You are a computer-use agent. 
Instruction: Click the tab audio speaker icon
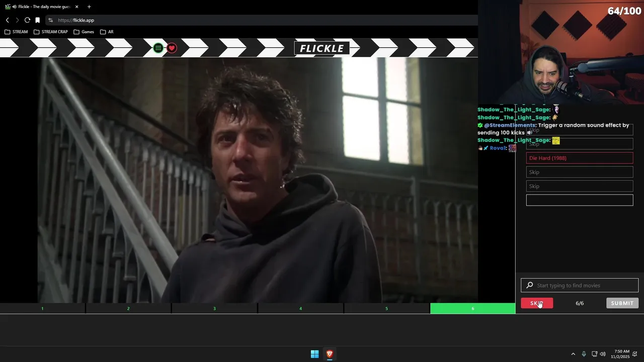pos(14,7)
